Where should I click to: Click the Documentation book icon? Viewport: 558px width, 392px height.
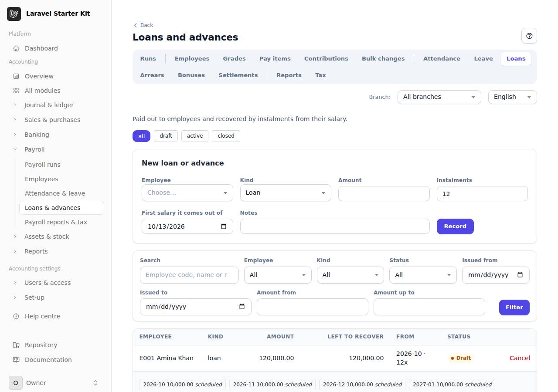[16, 360]
